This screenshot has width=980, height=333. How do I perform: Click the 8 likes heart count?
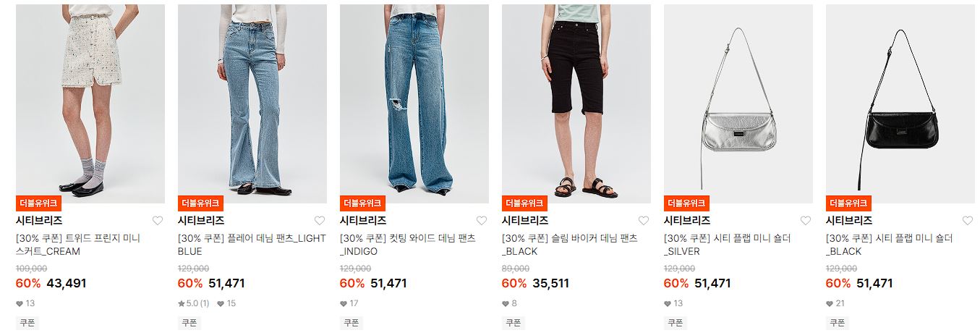pos(509,303)
